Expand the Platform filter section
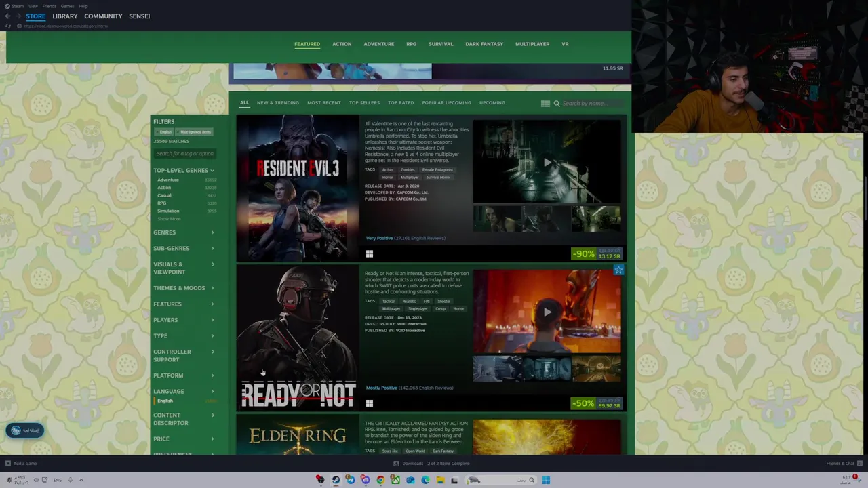868x488 pixels. [x=184, y=375]
